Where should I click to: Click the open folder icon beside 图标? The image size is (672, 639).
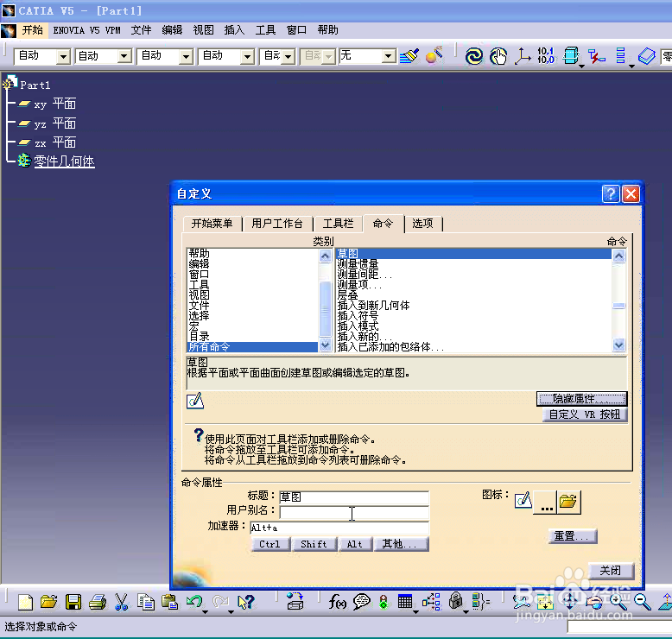tap(568, 502)
